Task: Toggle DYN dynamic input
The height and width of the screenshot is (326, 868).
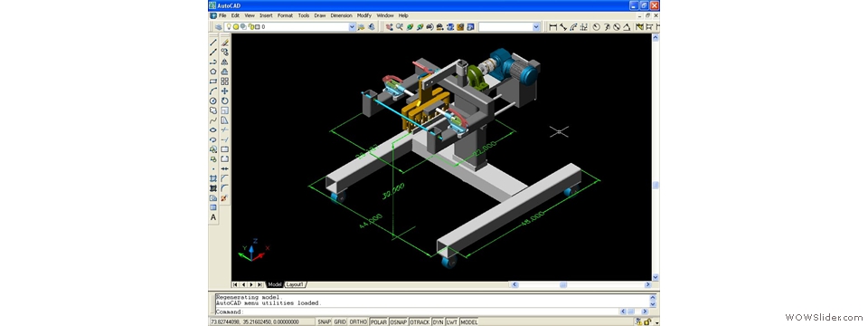Action: [x=438, y=321]
